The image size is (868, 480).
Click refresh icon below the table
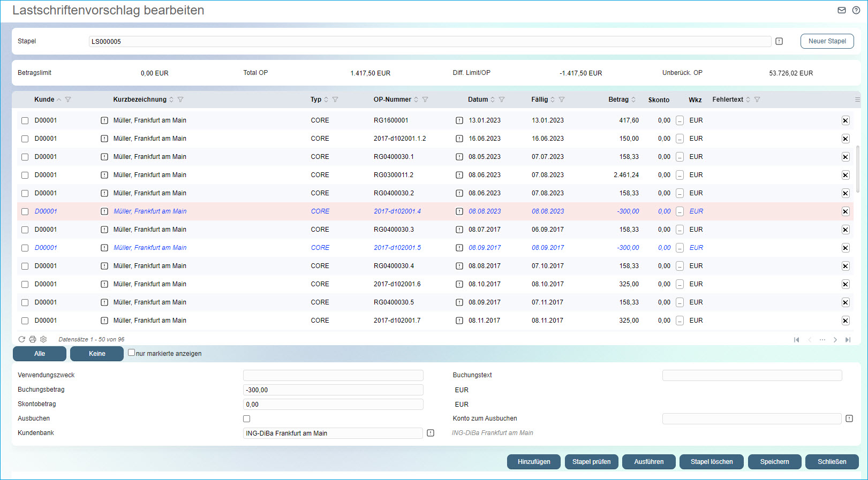point(22,339)
